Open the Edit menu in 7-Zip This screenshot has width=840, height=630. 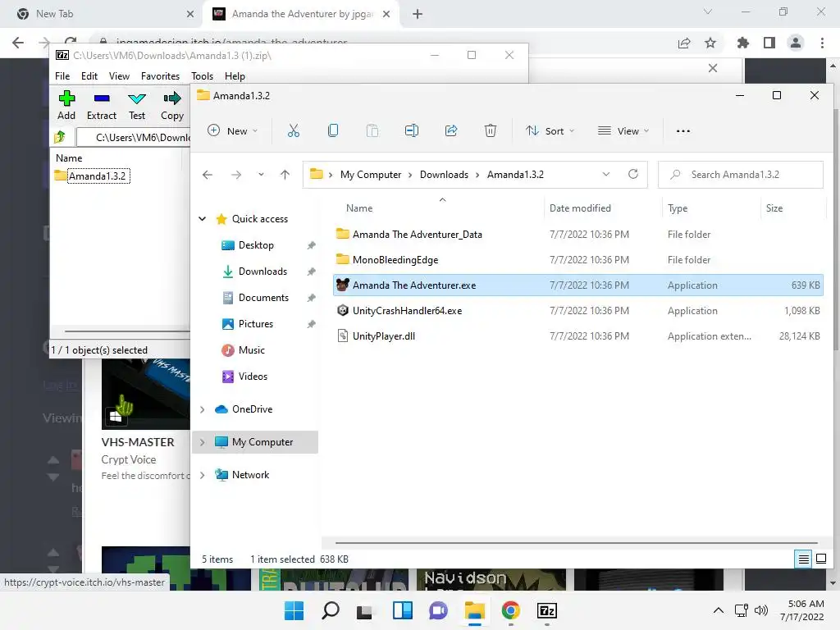click(x=89, y=76)
